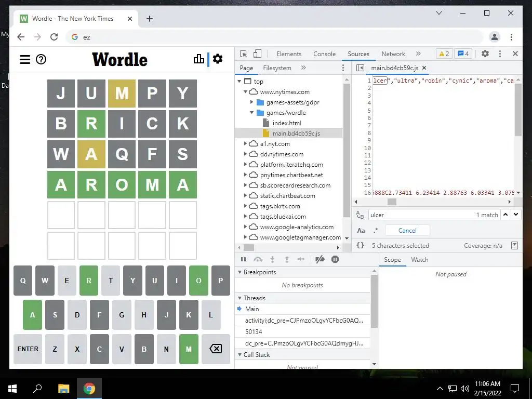Image resolution: width=532 pixels, height=399 pixels.
Task: Expand the dd.nytimes.com domain node
Action: coord(246,154)
